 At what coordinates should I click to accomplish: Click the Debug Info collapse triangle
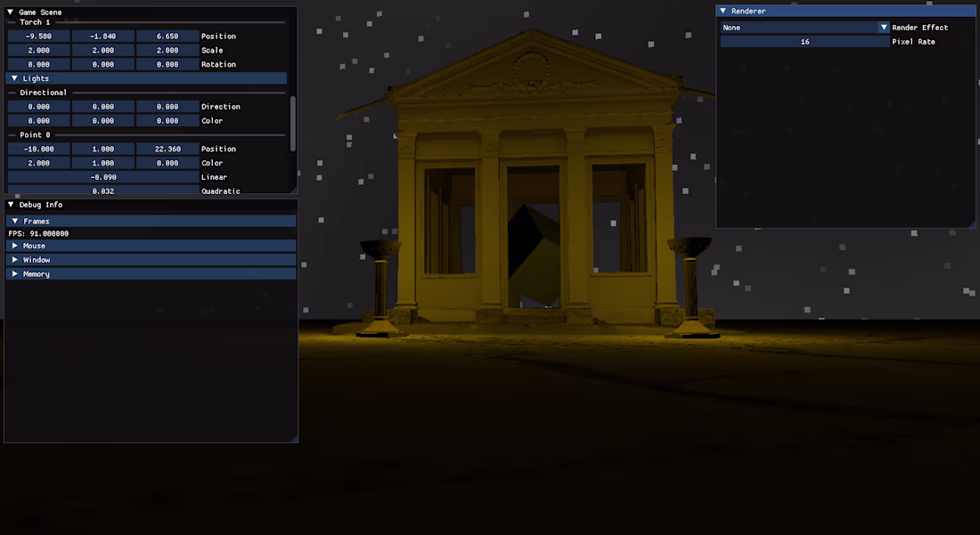pos(11,205)
